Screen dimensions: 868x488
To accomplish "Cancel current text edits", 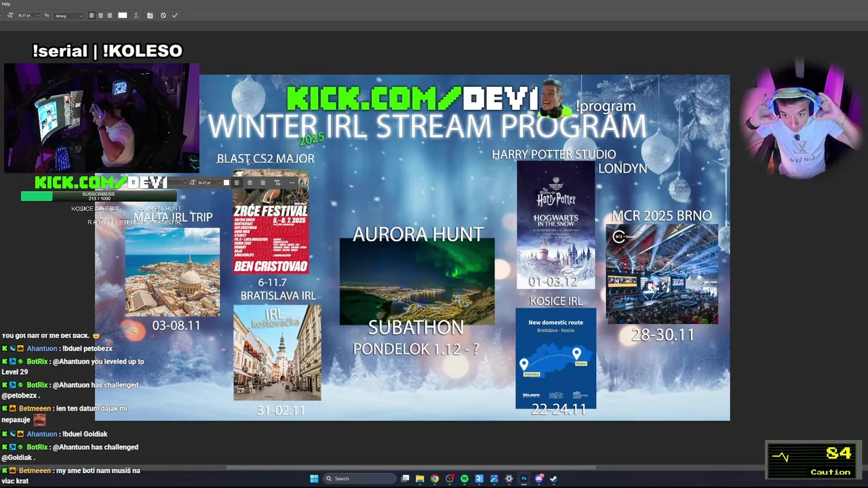I will click(163, 15).
